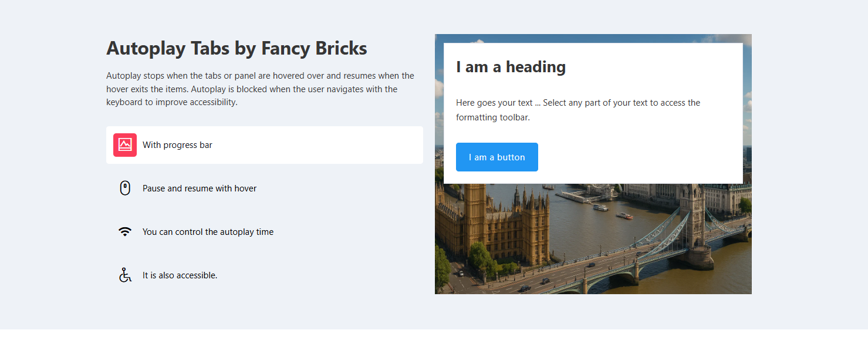
Task: Select the "It is also accessible." tab
Action: point(180,275)
